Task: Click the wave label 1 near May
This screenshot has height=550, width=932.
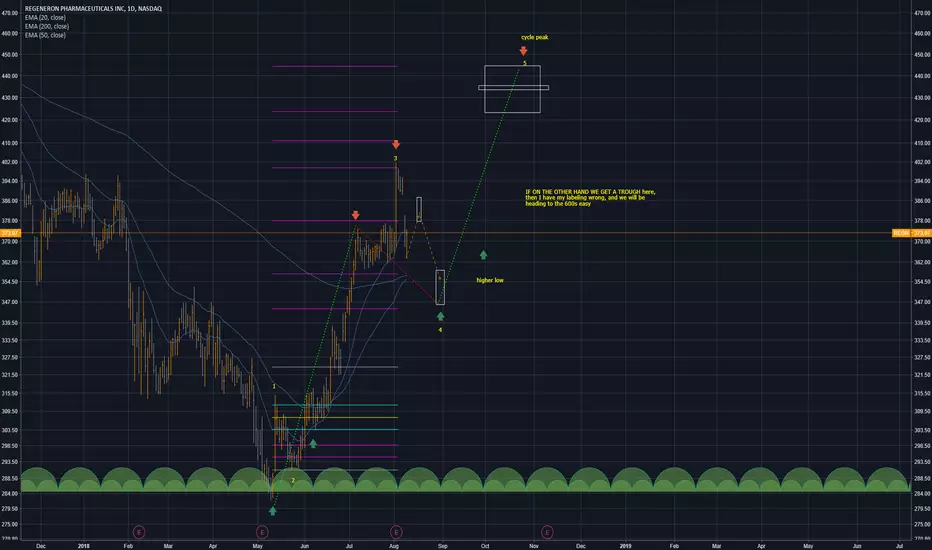Action: click(274, 386)
